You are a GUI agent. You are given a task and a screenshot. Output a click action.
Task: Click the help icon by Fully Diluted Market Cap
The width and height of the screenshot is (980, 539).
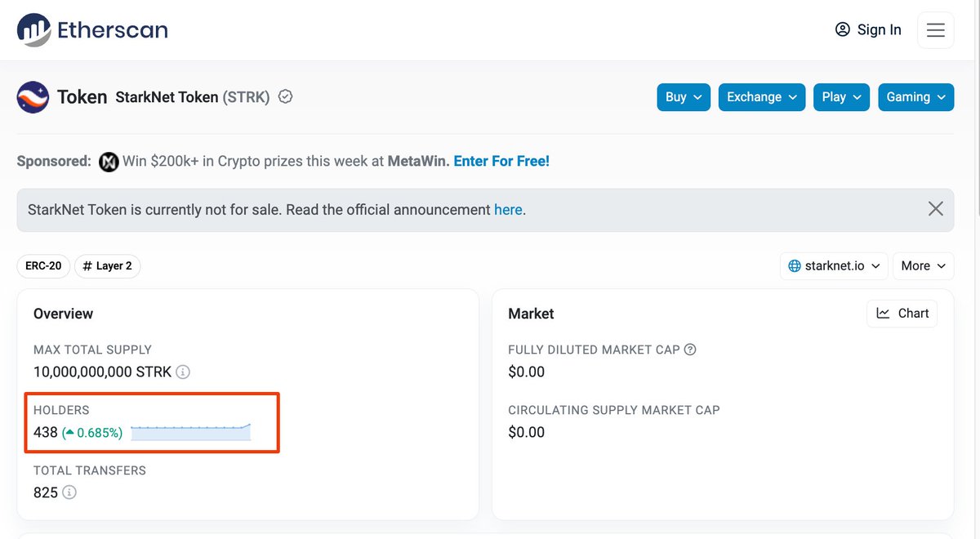point(690,350)
